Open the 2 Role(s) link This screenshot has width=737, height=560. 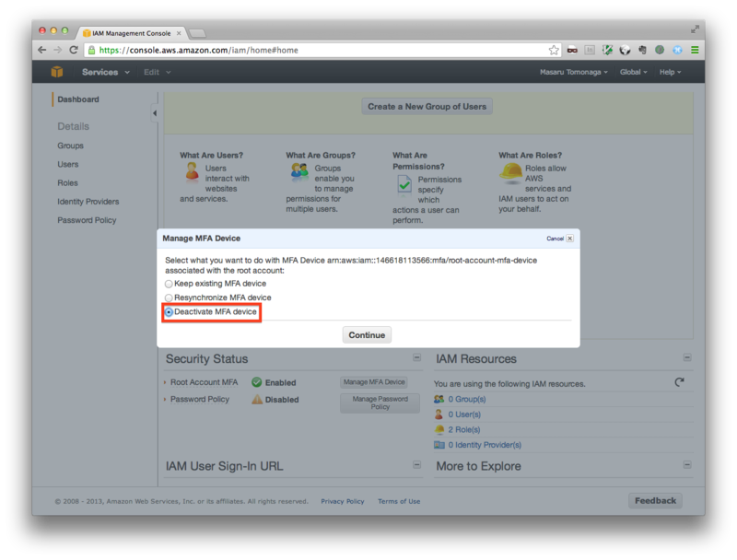pos(464,429)
